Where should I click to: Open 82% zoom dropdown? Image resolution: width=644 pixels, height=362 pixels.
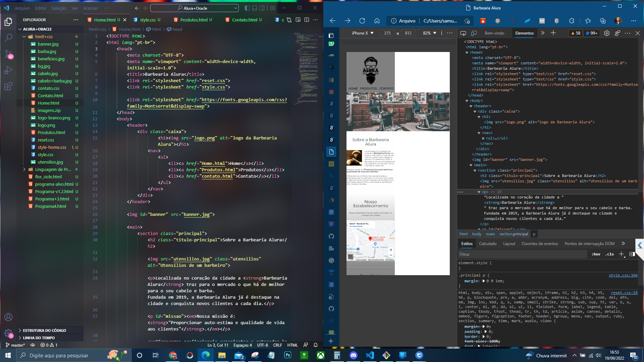pyautogui.click(x=430, y=33)
